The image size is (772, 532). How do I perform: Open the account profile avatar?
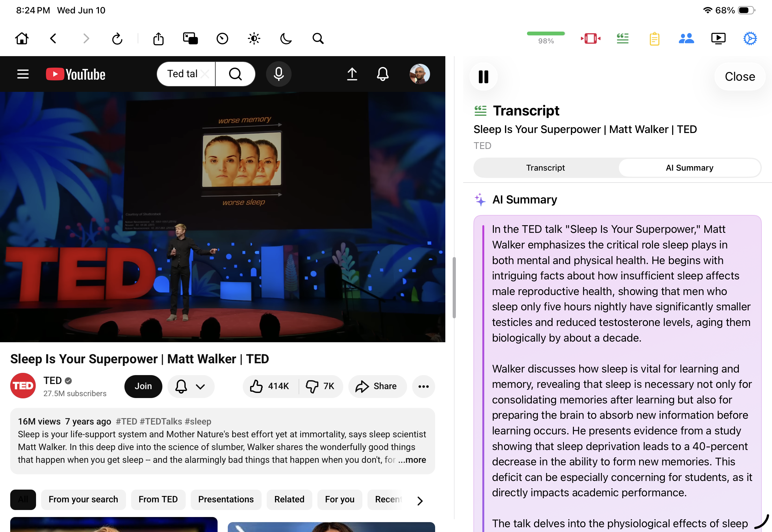tap(420, 74)
